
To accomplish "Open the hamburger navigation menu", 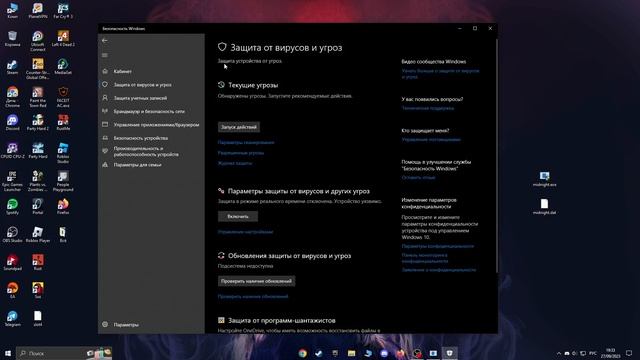I will [x=105, y=55].
